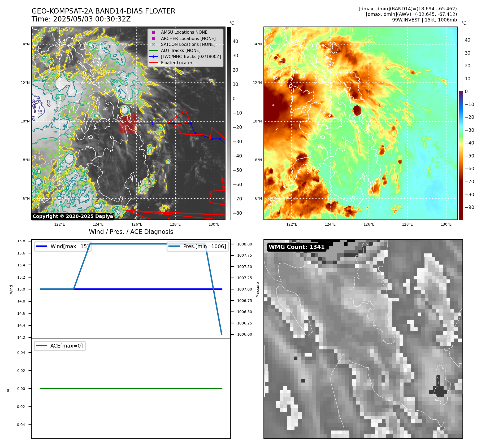Click 'JTWC/NHC Tracks [02/1800Z]' legend text

191,57
